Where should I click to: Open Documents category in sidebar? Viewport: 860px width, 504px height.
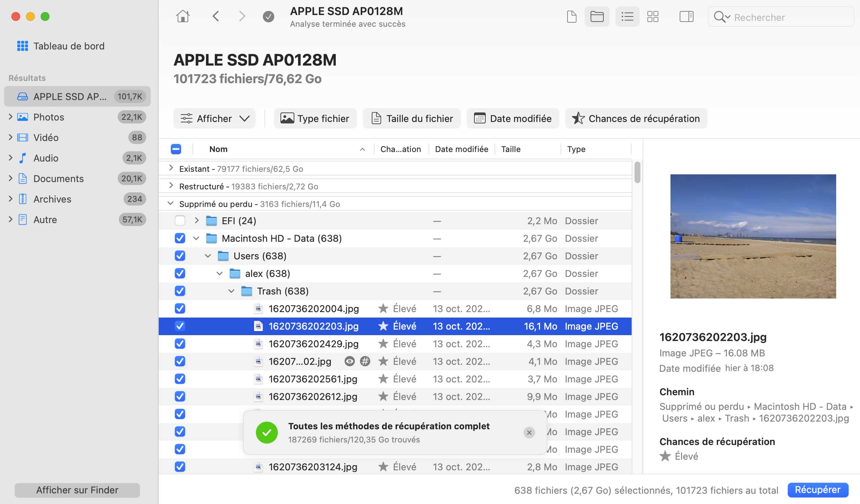tap(77, 178)
